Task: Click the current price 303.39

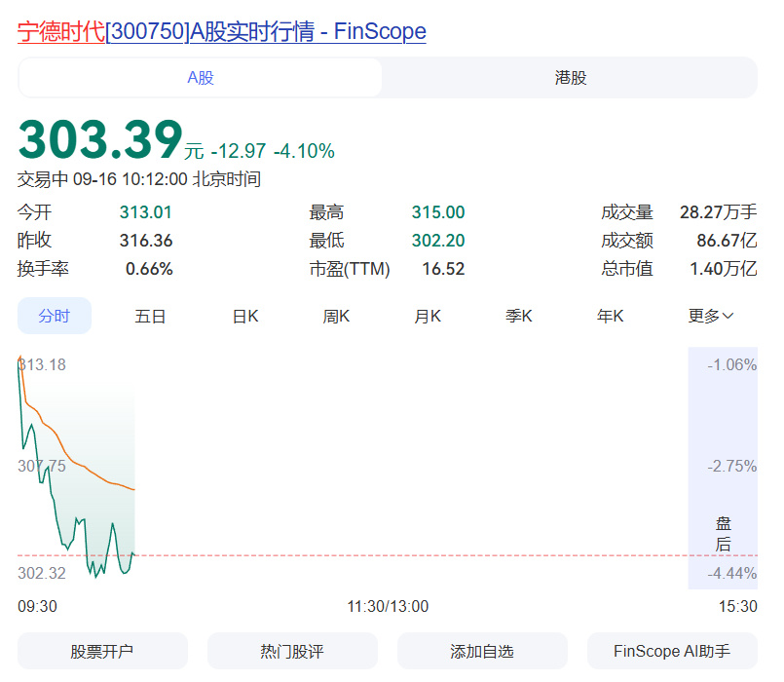Action: (x=100, y=139)
